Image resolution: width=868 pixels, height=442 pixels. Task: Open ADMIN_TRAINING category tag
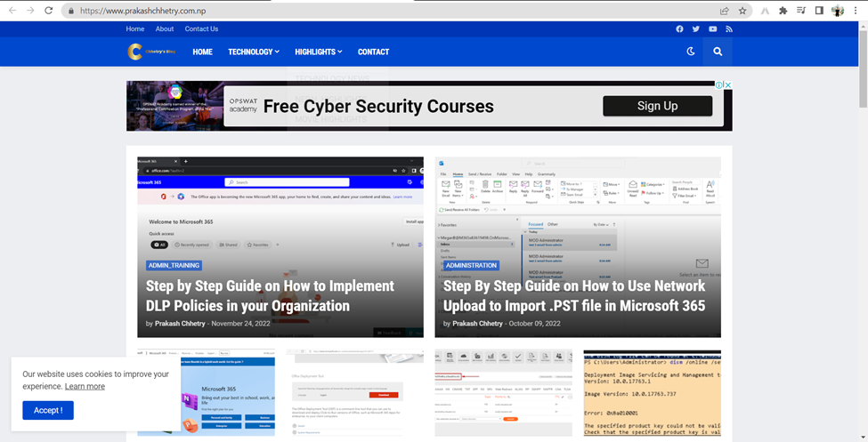(174, 266)
